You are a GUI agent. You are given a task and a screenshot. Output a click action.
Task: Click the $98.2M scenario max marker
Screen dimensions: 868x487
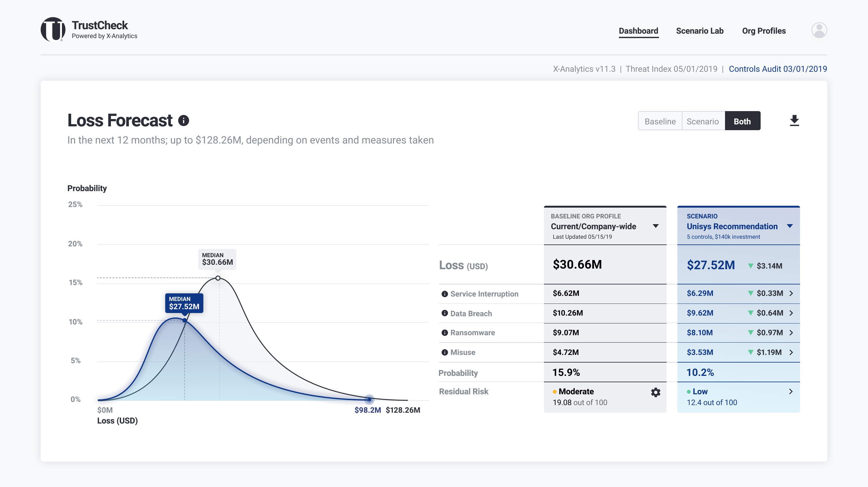tap(369, 400)
